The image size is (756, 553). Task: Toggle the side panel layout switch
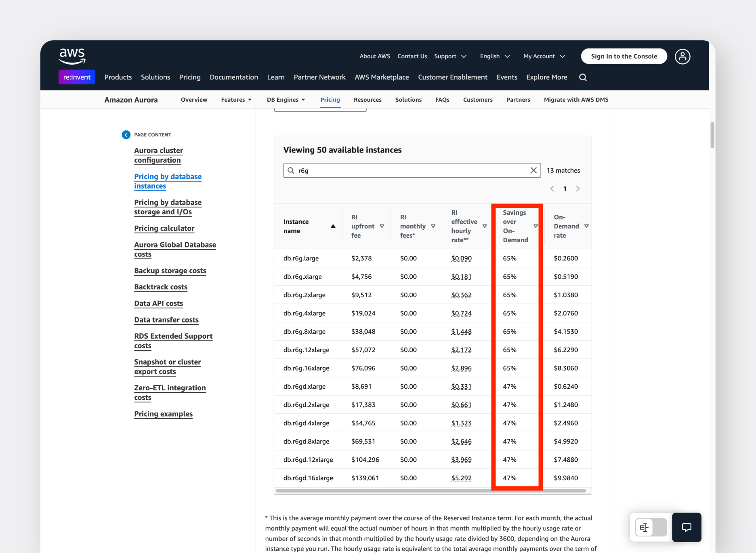(651, 527)
